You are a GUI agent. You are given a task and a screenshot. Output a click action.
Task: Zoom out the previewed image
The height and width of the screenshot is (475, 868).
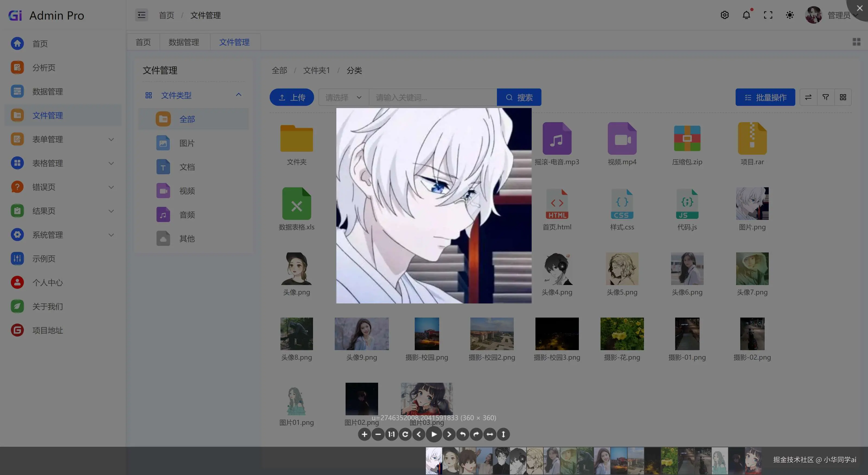(x=378, y=434)
